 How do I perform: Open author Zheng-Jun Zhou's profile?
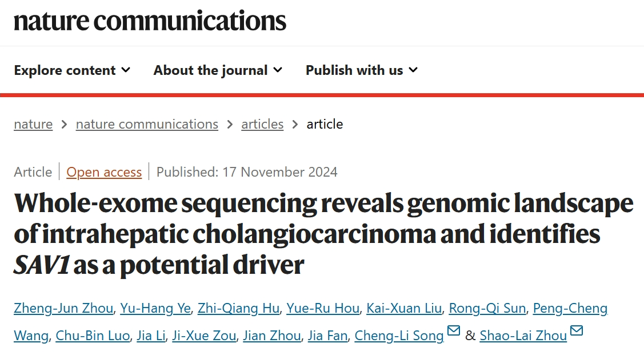click(63, 308)
